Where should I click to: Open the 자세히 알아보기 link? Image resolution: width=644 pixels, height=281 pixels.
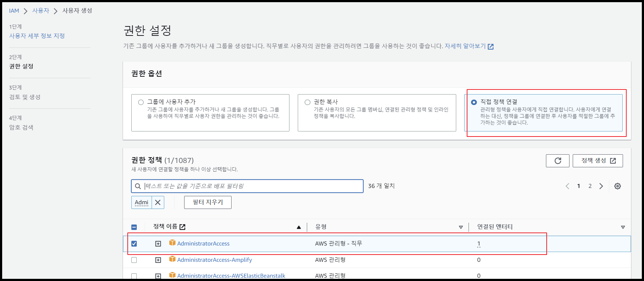point(465,46)
